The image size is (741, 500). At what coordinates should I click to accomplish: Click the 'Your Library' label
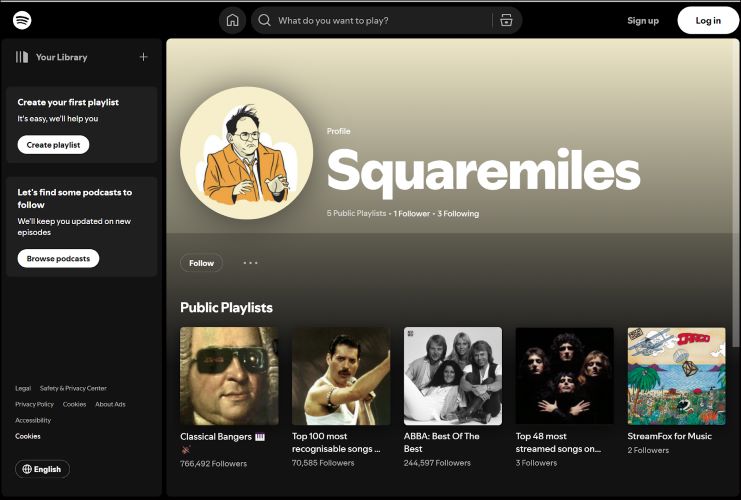point(61,57)
